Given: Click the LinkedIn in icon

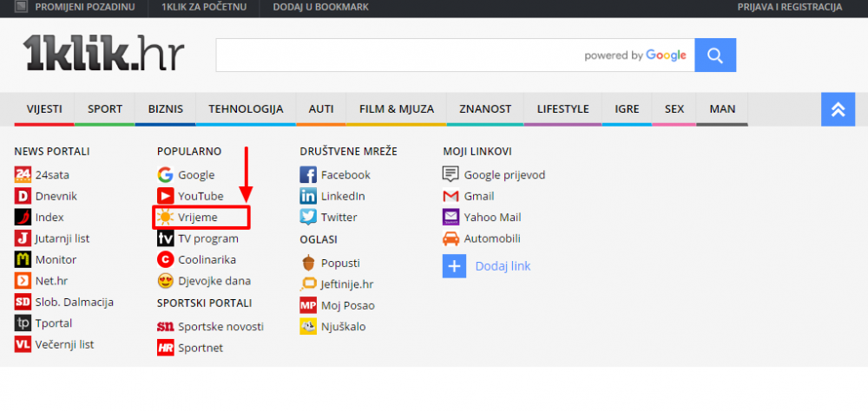Looking at the screenshot, I should pyautogui.click(x=308, y=196).
